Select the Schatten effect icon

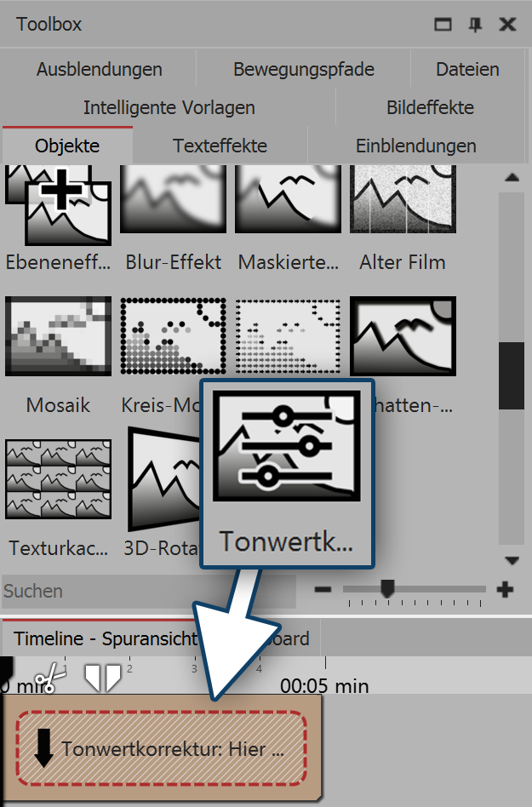click(x=403, y=335)
